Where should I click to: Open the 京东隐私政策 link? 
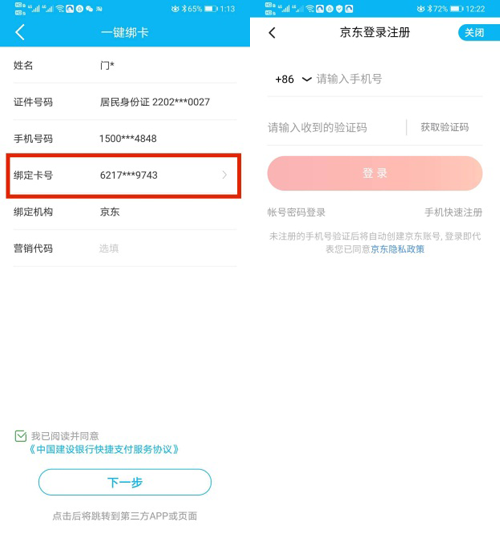[398, 249]
